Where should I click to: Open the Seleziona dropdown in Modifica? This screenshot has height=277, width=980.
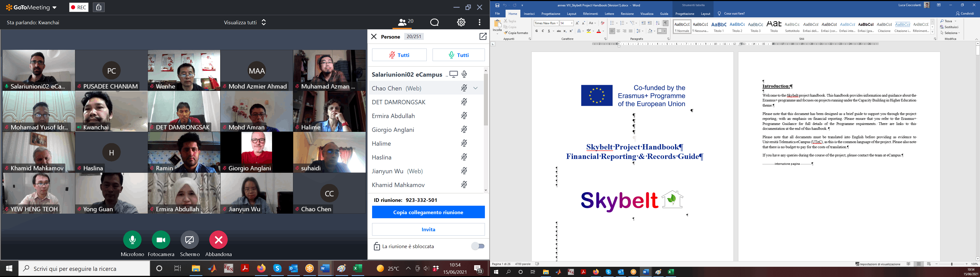tap(950, 33)
